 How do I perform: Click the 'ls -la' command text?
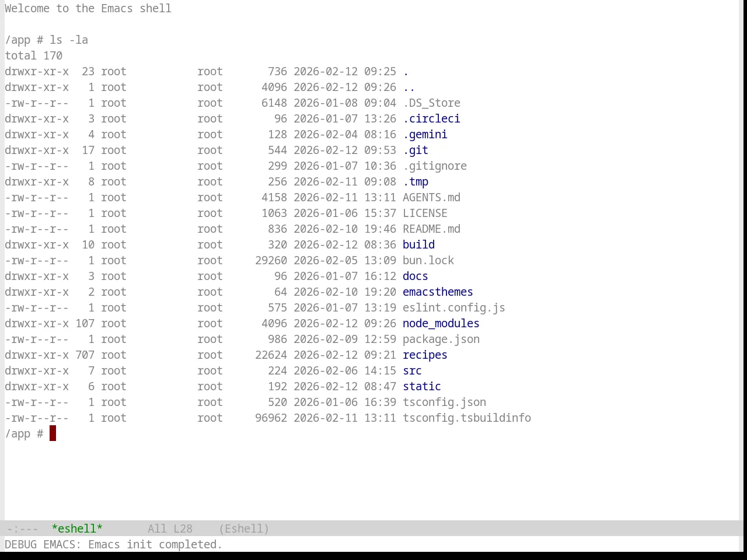pyautogui.click(x=69, y=40)
